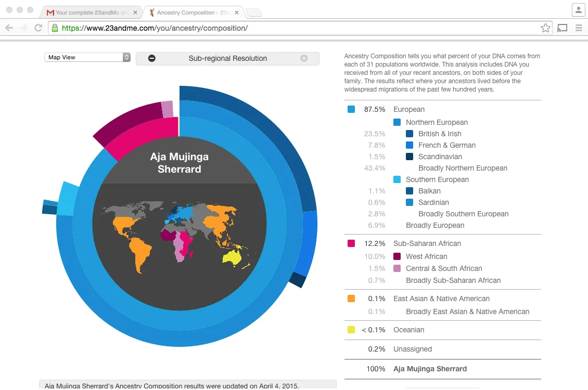Click the 87.5% European percentage
The width and height of the screenshot is (588, 390).
[x=374, y=109]
